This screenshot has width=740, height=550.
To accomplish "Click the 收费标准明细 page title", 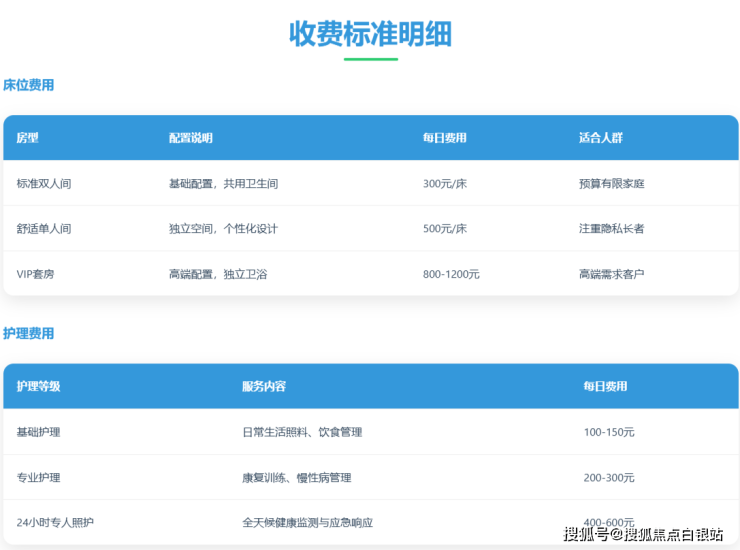I will [370, 34].
